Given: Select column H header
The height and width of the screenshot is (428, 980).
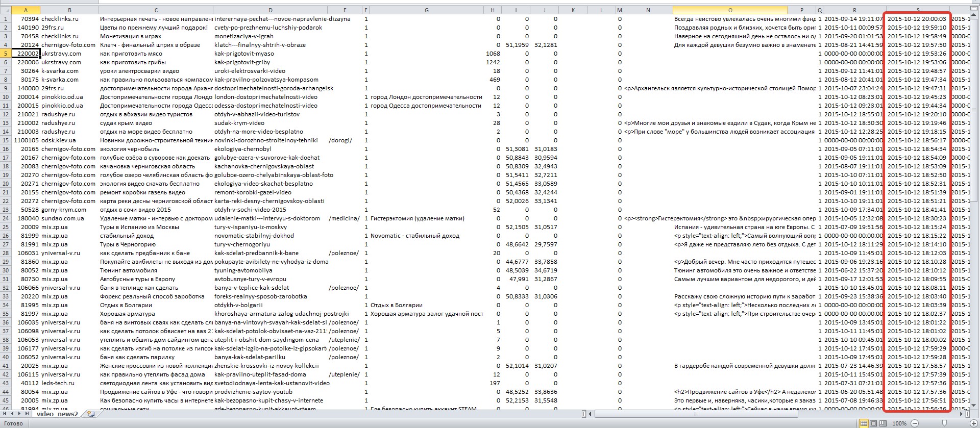Looking at the screenshot, I should tap(493, 10).
